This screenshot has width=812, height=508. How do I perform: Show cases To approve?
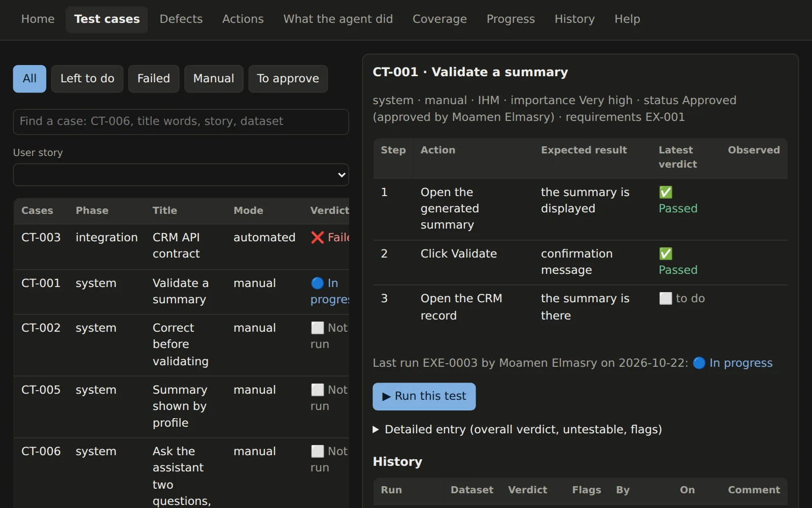pos(288,79)
